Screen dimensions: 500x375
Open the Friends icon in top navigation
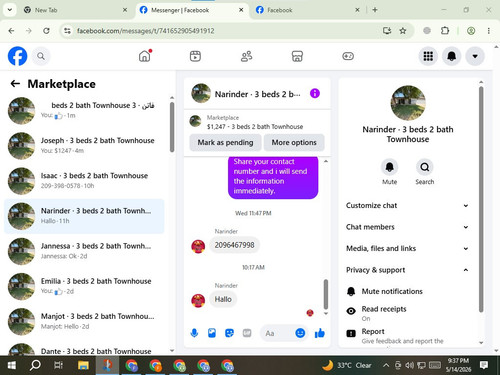point(246,56)
